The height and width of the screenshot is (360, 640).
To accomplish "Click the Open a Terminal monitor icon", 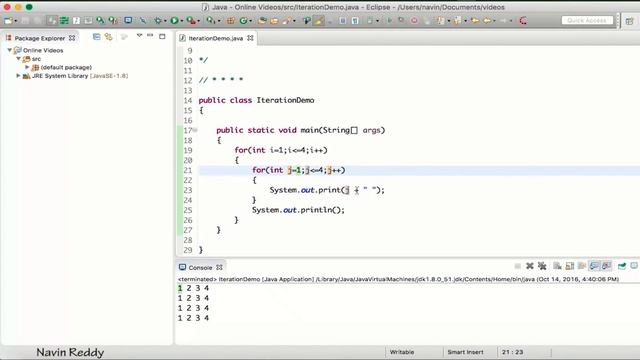I will [128, 20].
